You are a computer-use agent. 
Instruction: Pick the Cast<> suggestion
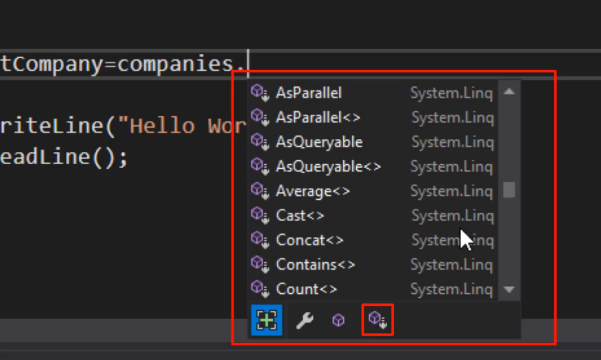click(x=373, y=215)
